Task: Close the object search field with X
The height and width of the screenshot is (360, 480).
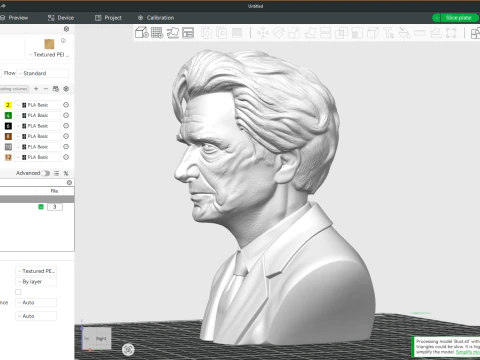Action: coord(69,183)
